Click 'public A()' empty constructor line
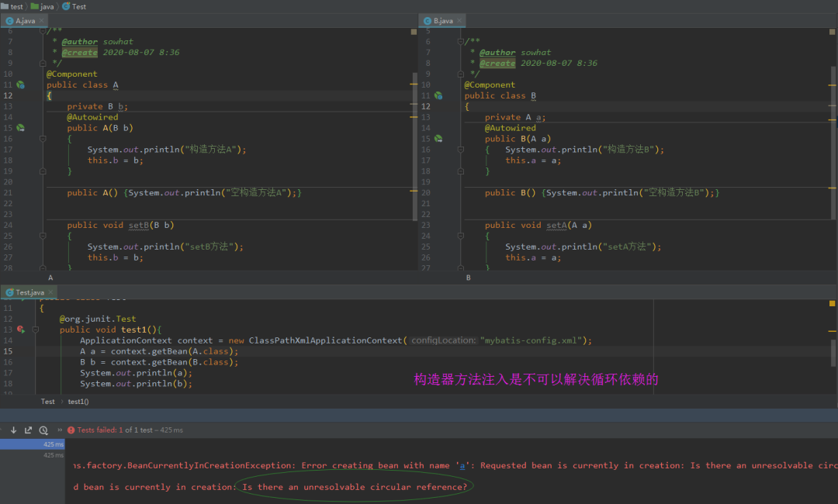Viewport: 838px width, 504px height. tap(185, 193)
